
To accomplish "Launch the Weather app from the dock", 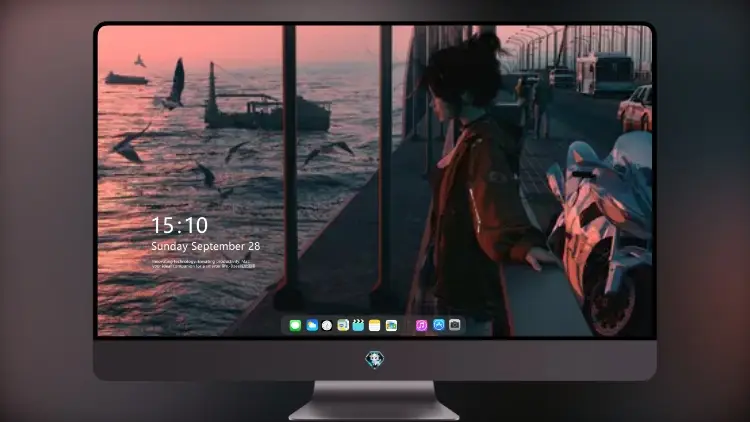I will tap(311, 325).
